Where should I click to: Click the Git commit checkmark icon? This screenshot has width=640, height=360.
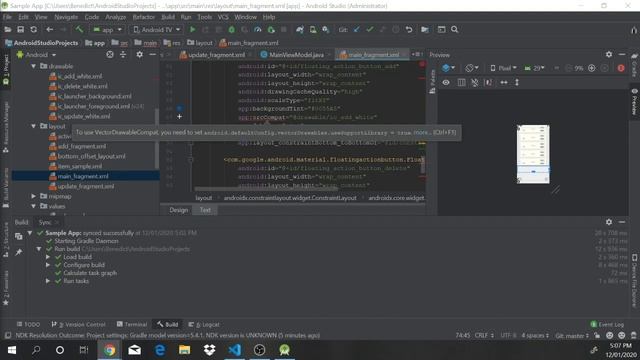coord(370,29)
